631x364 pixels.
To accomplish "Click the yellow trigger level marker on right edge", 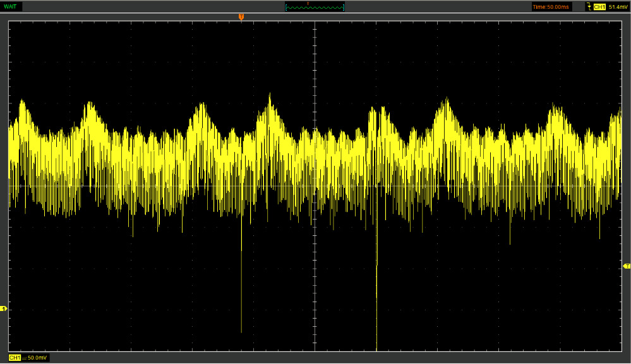I will click(627, 266).
